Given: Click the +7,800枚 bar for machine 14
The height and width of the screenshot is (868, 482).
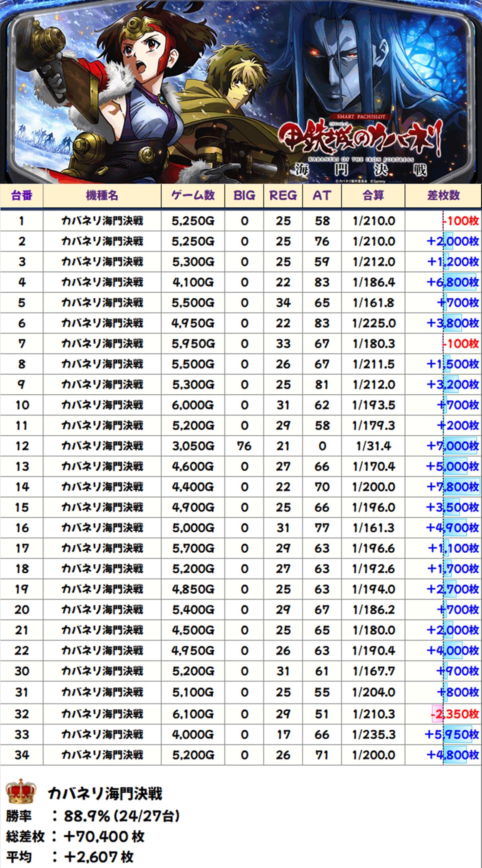Looking at the screenshot, I should pyautogui.click(x=453, y=487).
